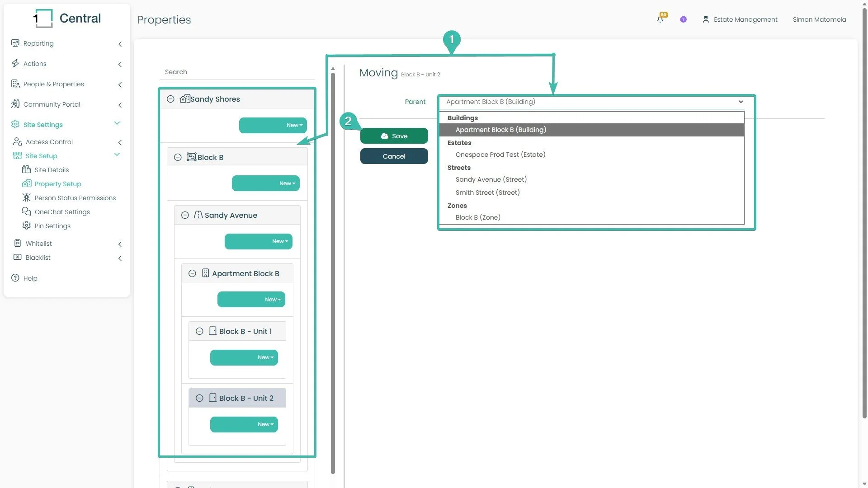
Task: Open the New dropdown under Sandy Shores
Action: click(x=273, y=125)
